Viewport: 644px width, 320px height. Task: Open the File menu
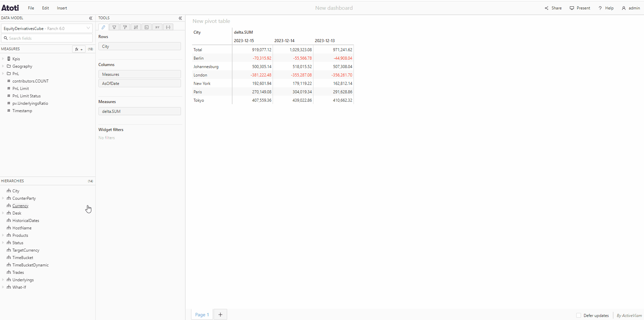pos(31,8)
